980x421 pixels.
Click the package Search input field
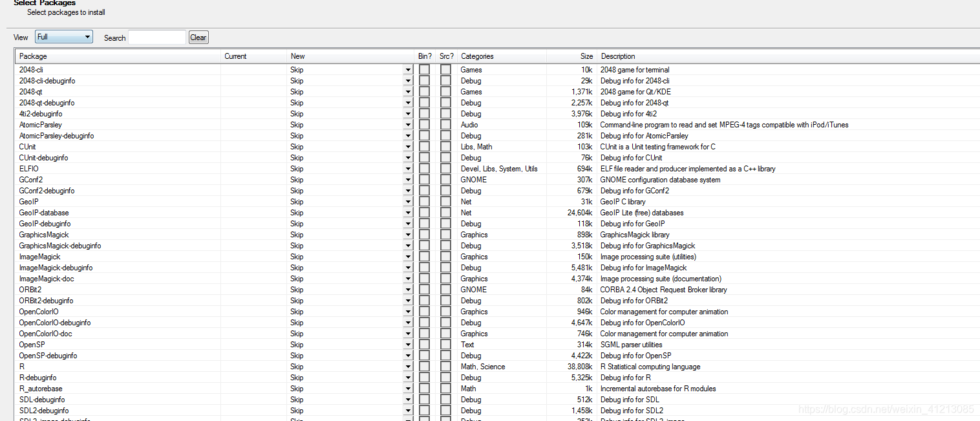pyautogui.click(x=157, y=38)
